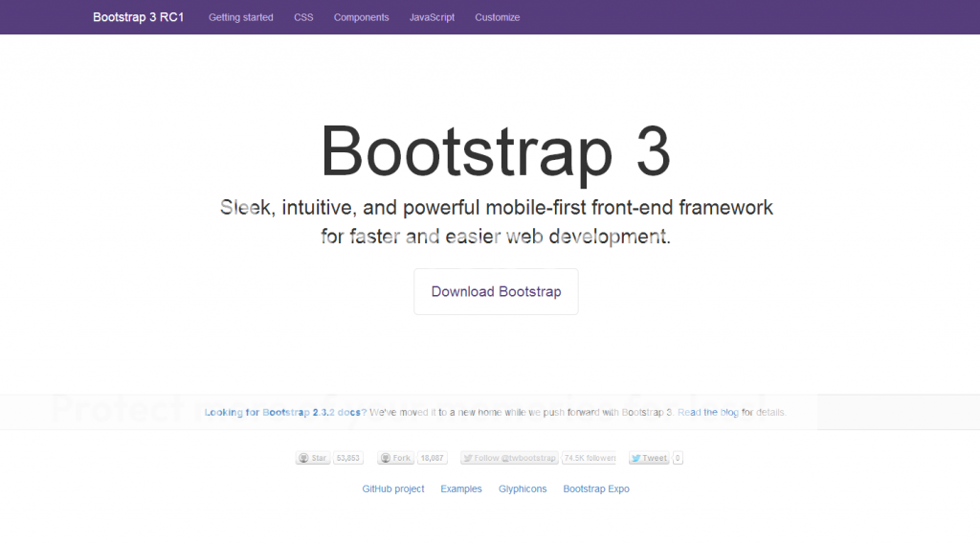This screenshot has width=980, height=545.
Task: Follow the 'Looking for Bootstrap 2.3.2 docs?' link
Action: [285, 413]
